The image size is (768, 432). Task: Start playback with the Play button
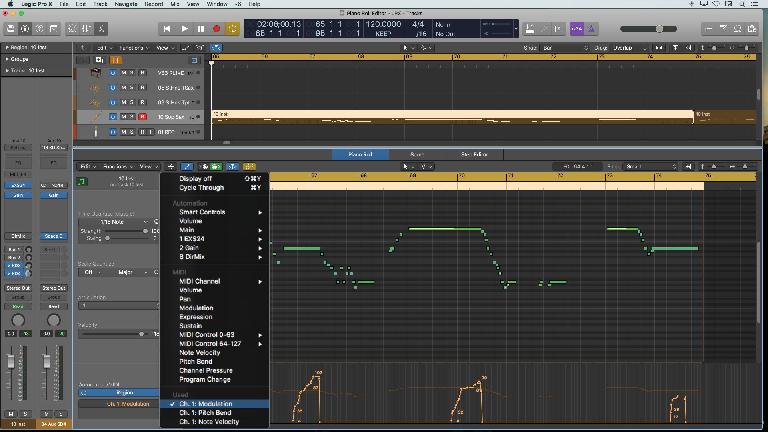pos(184,29)
